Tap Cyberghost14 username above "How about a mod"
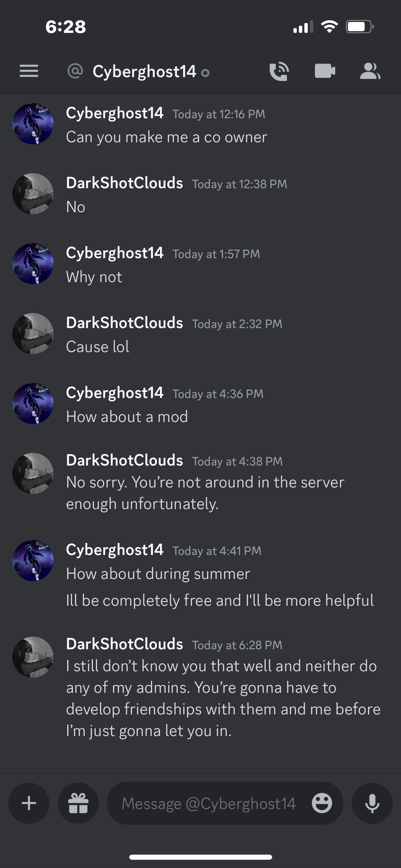401x868 pixels. click(x=114, y=393)
